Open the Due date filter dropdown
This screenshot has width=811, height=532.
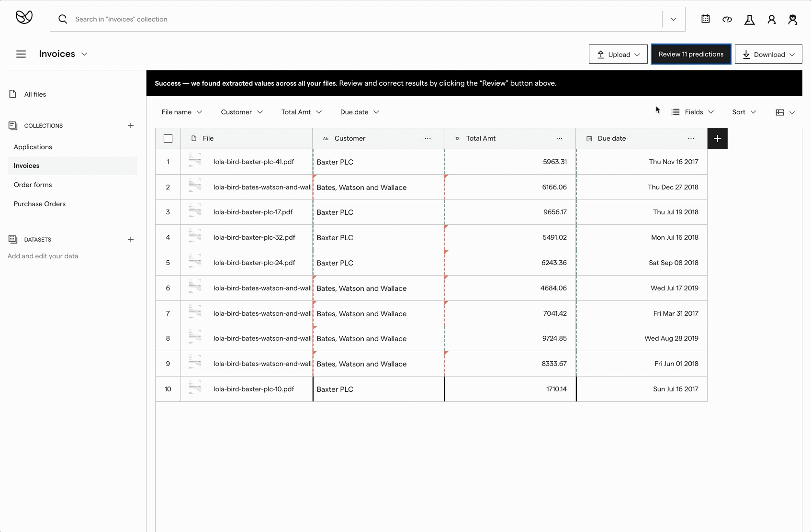pyautogui.click(x=360, y=112)
